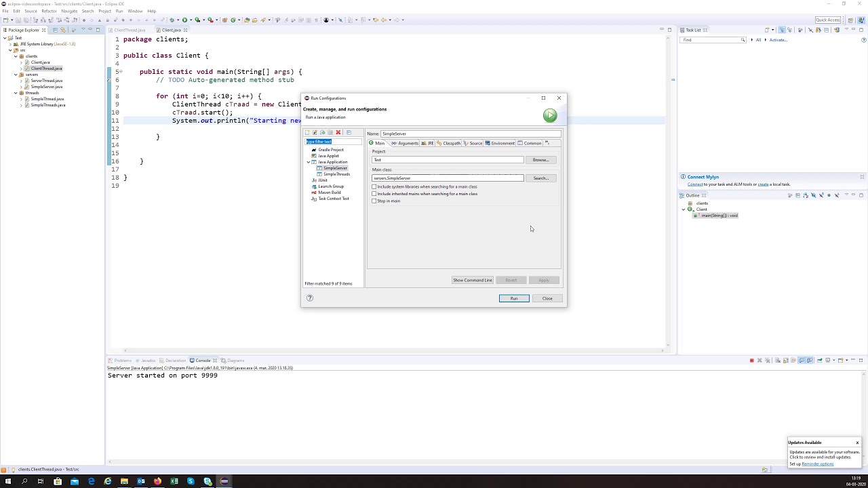Viewport: 868px width, 488px height.
Task: Expand JRE System Library node
Action: 10,44
